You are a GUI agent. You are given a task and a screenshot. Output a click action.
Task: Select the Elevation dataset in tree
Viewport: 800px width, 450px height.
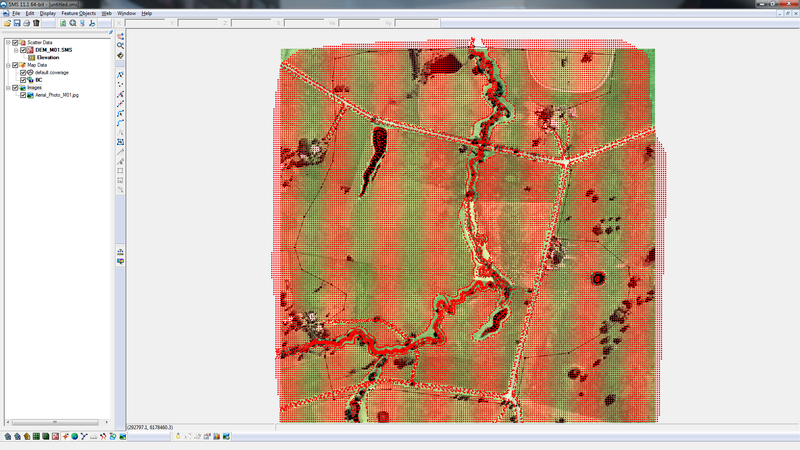coord(50,57)
